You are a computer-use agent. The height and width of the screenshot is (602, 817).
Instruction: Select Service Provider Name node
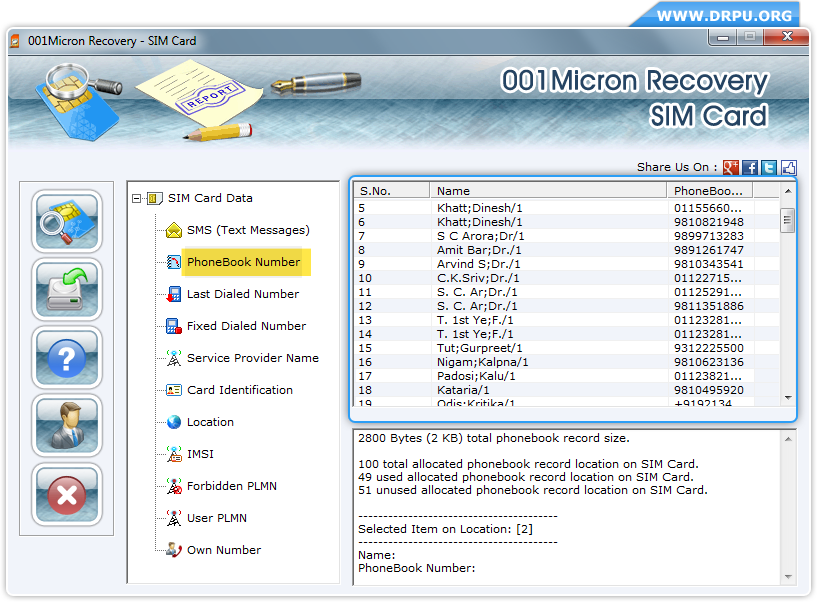(253, 358)
